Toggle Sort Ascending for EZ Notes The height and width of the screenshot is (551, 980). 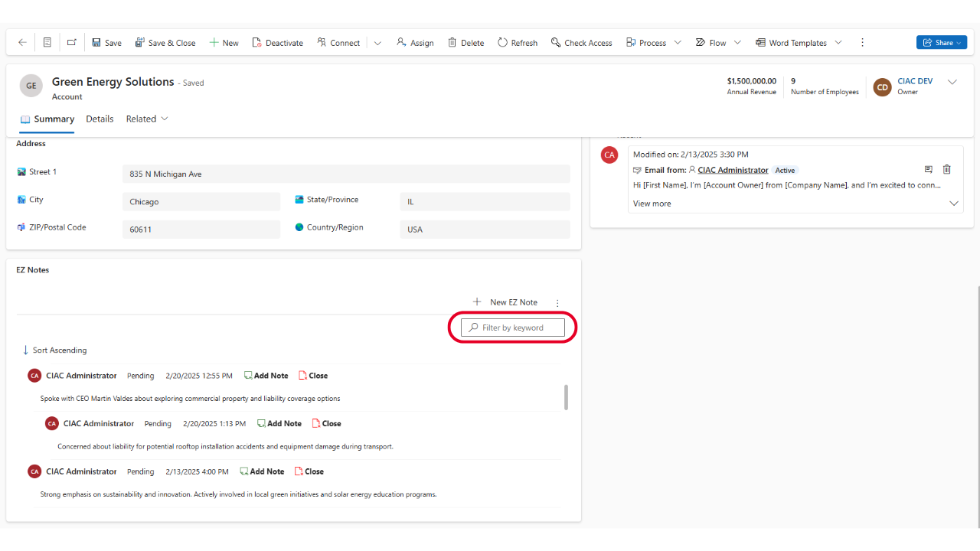[54, 350]
